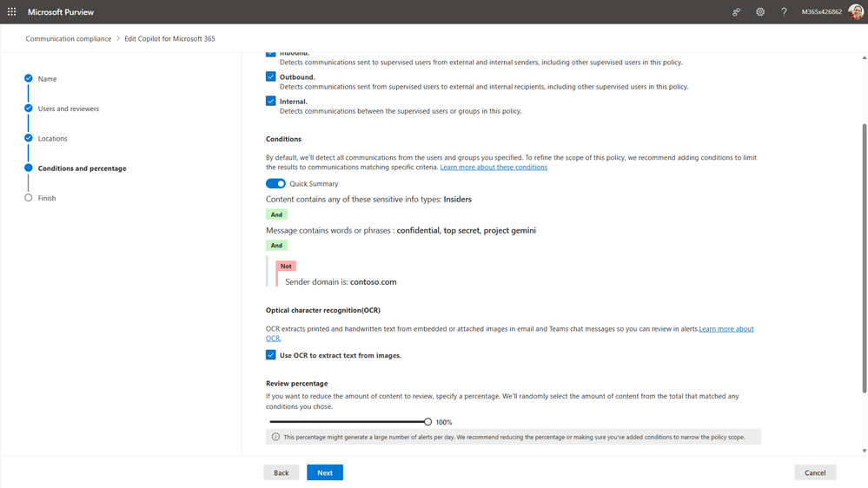The width and height of the screenshot is (868, 488).
Task: Click the info icon in percentage warning
Action: coord(275,437)
